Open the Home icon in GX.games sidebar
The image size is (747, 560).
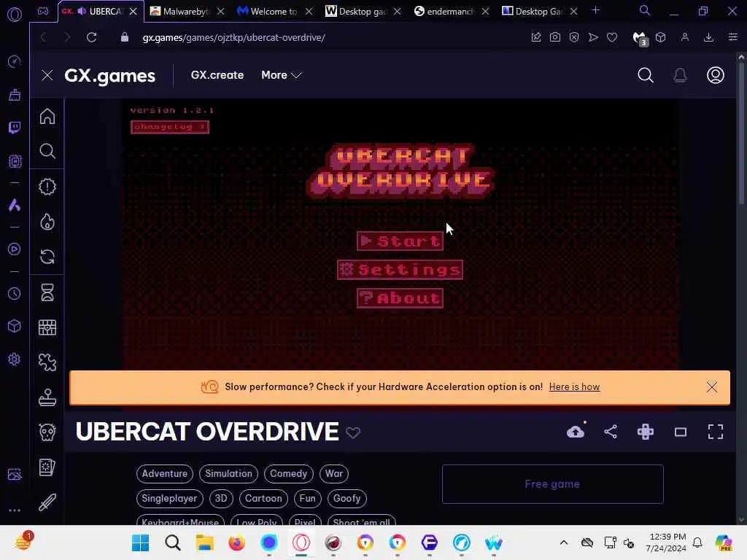[x=47, y=116]
